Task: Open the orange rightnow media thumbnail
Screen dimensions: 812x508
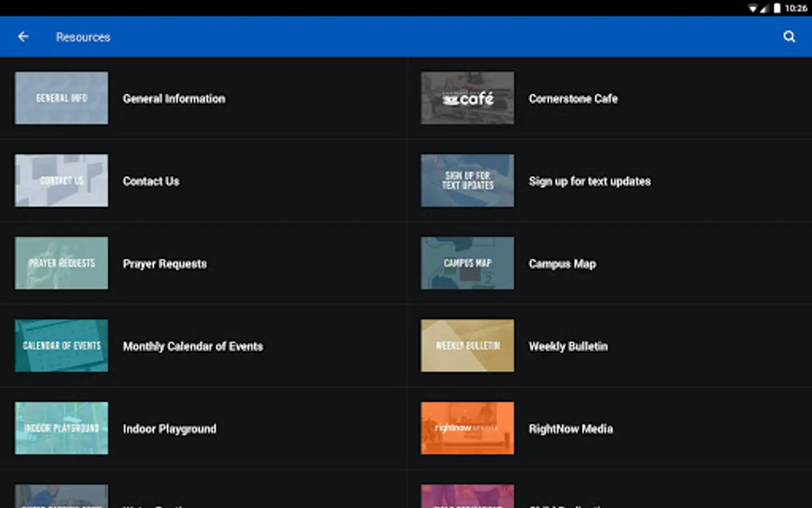Action: point(467,428)
